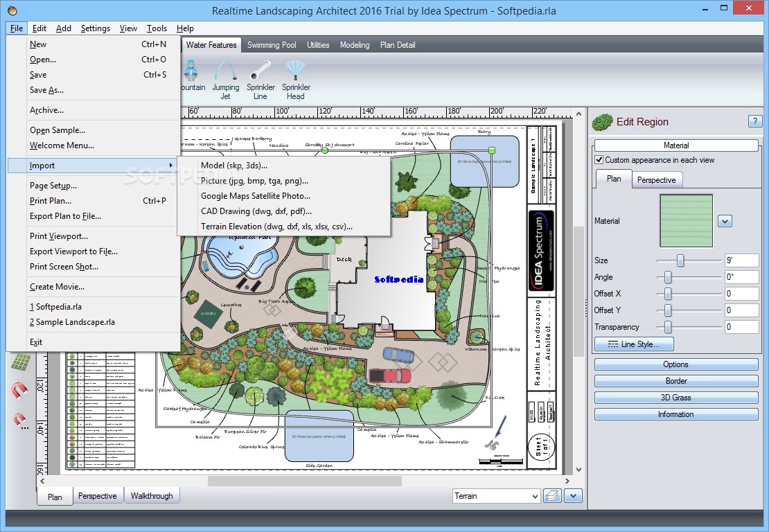This screenshot has height=532, width=769.
Task: Select Welcome Menu... entry
Action: [x=94, y=145]
